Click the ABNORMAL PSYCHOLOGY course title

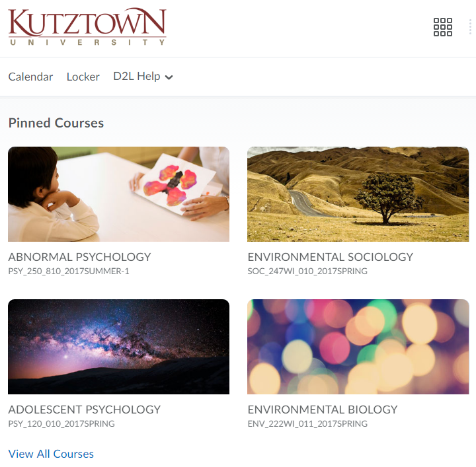pyautogui.click(x=79, y=257)
